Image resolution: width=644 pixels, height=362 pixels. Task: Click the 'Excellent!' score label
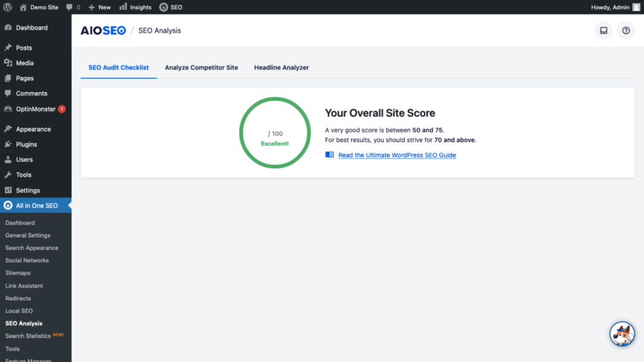(x=275, y=144)
